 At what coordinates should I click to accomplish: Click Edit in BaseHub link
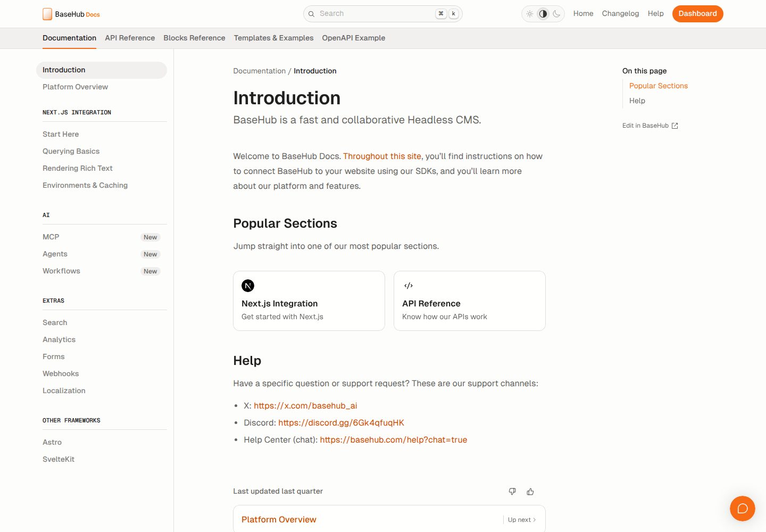tap(650, 126)
